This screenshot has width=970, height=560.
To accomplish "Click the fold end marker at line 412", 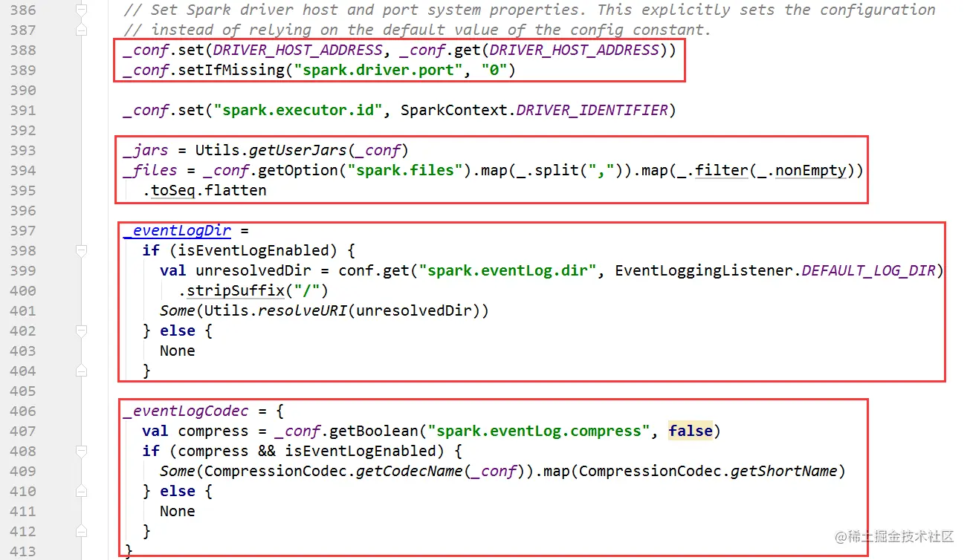I will [82, 532].
